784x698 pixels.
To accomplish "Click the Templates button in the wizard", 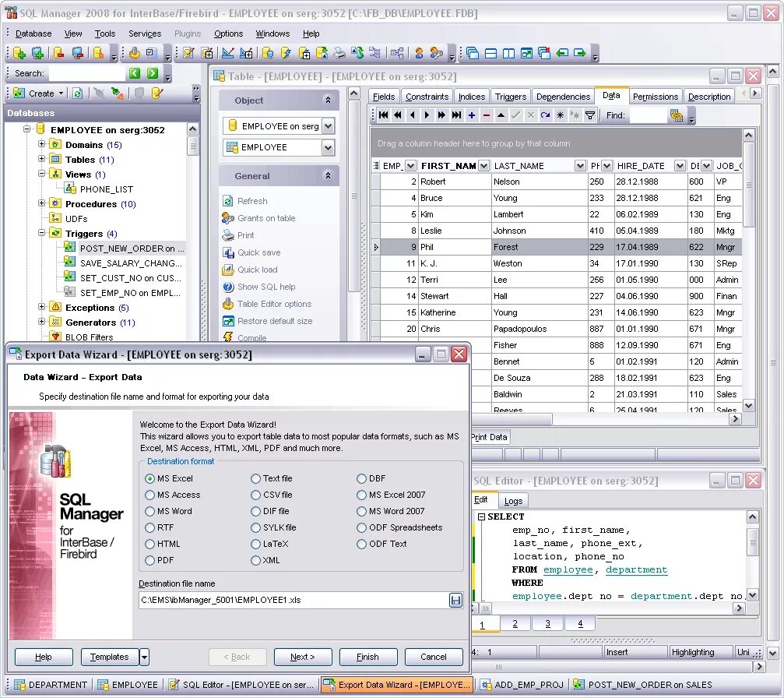I will 109,657.
